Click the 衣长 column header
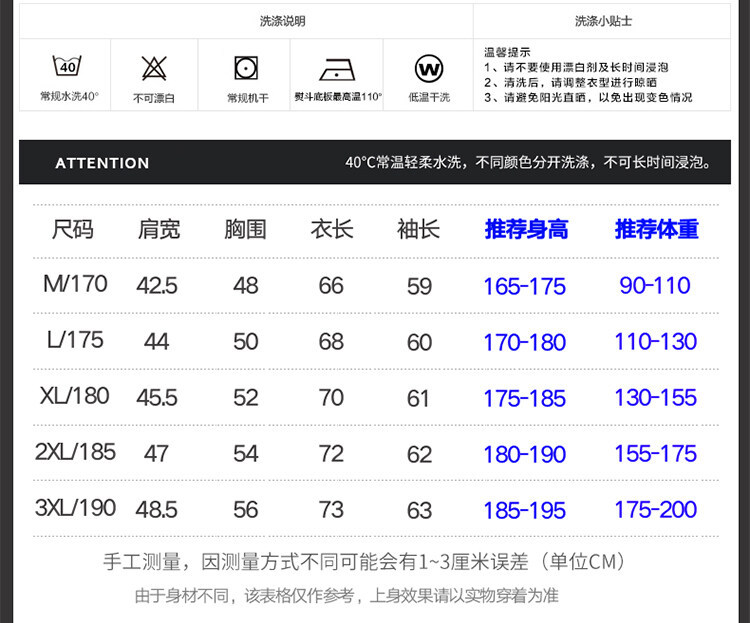The width and height of the screenshot is (750, 623). [332, 229]
